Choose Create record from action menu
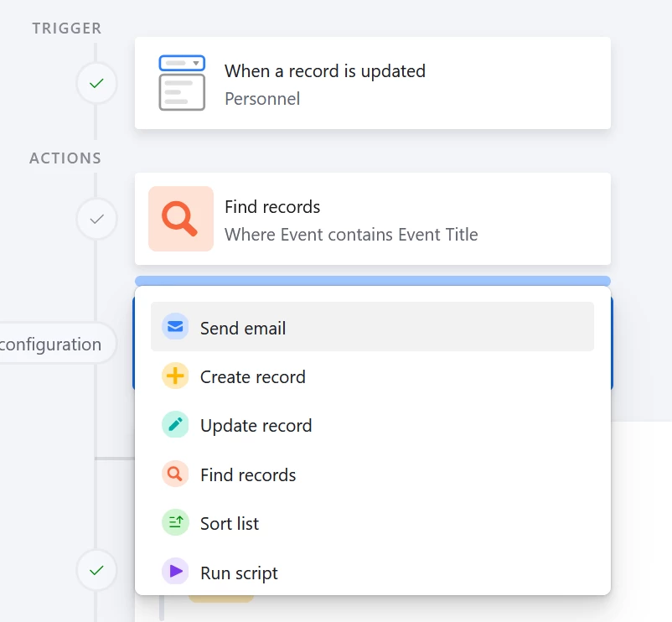The height and width of the screenshot is (622, 672). coord(372,376)
